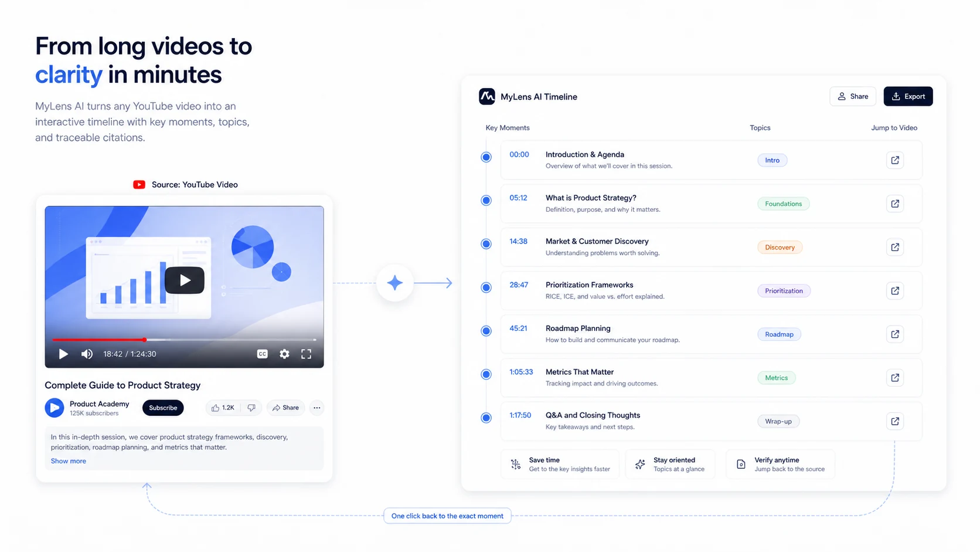Open jump-to-video icon for Prioritization Frameworks
980x552 pixels.
(x=894, y=290)
